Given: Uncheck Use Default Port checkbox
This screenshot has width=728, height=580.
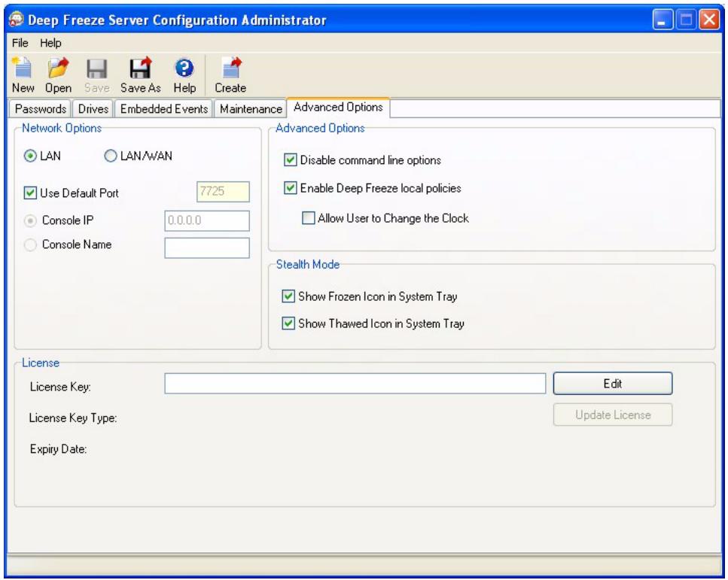Looking at the screenshot, I should point(30,193).
